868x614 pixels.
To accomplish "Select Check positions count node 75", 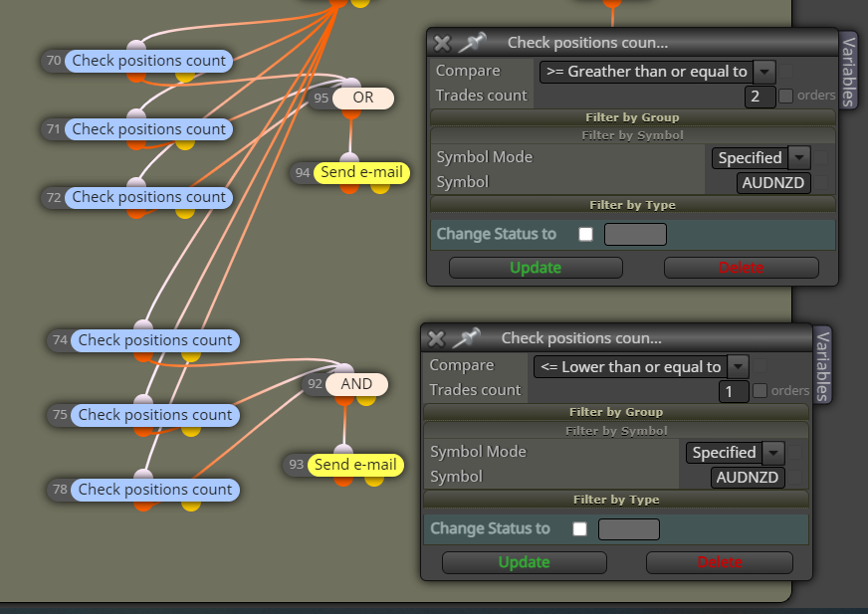I will pos(155,415).
